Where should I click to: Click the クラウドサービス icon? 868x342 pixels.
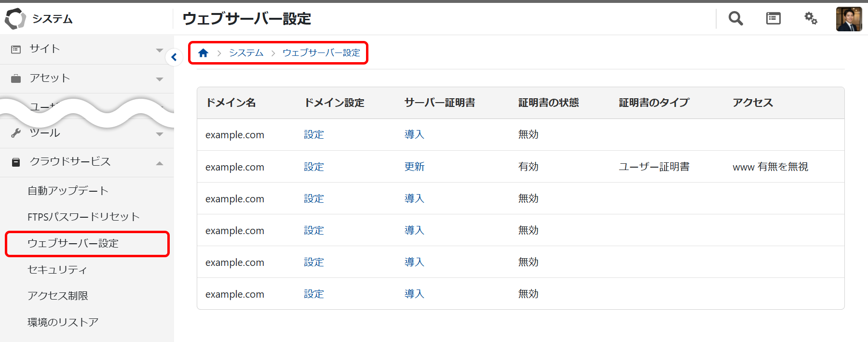(x=16, y=162)
